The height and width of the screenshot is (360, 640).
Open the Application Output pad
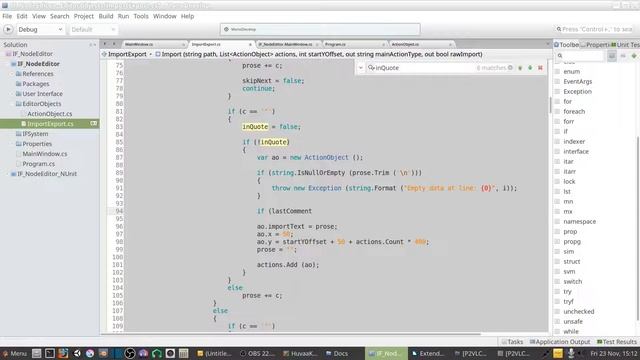click(560, 342)
